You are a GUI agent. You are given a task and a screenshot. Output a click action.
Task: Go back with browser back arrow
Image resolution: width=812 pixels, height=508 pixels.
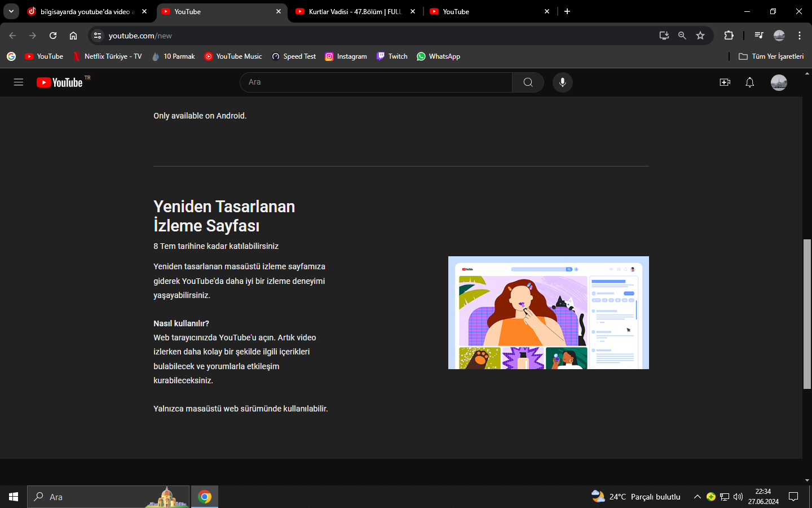click(12, 36)
